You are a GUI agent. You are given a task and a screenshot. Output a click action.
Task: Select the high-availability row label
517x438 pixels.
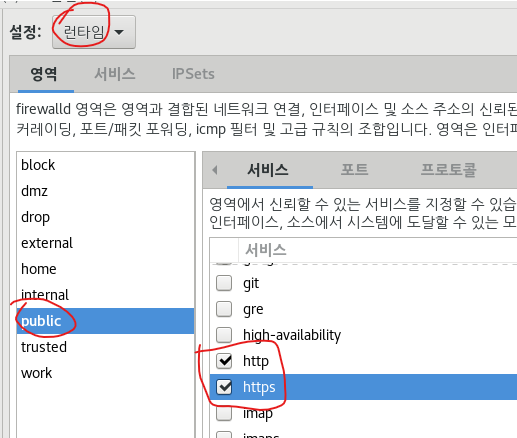(x=292, y=335)
